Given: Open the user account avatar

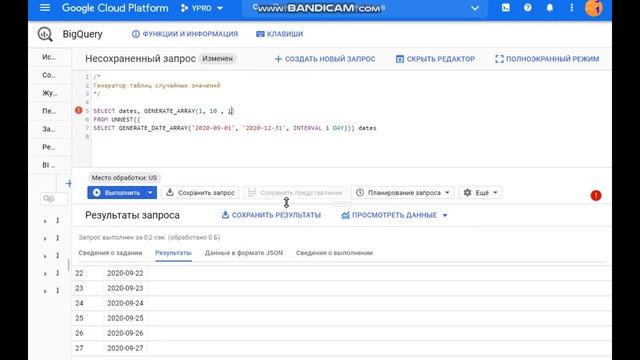Looking at the screenshot, I should coord(593,8).
